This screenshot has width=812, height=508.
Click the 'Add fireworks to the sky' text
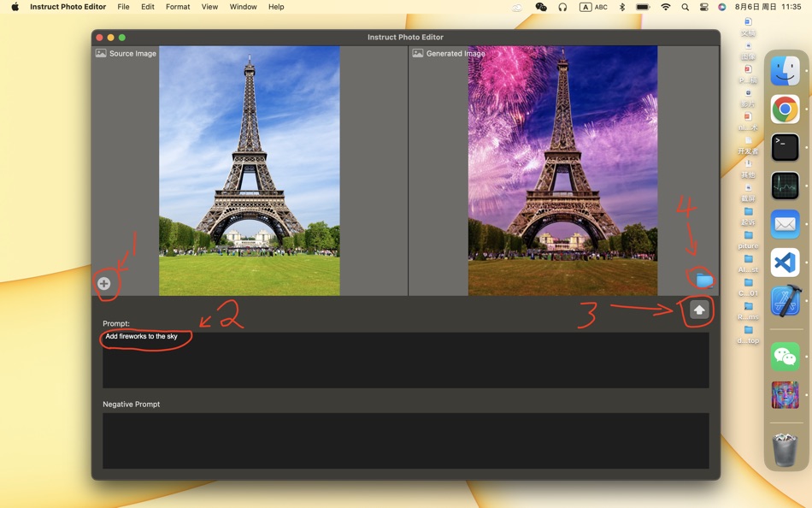(x=141, y=336)
